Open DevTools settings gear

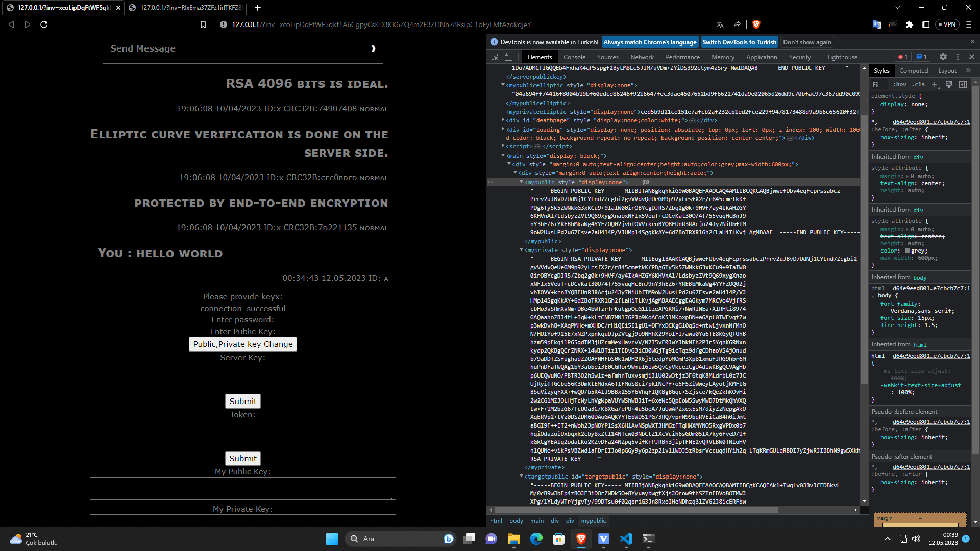tap(943, 57)
